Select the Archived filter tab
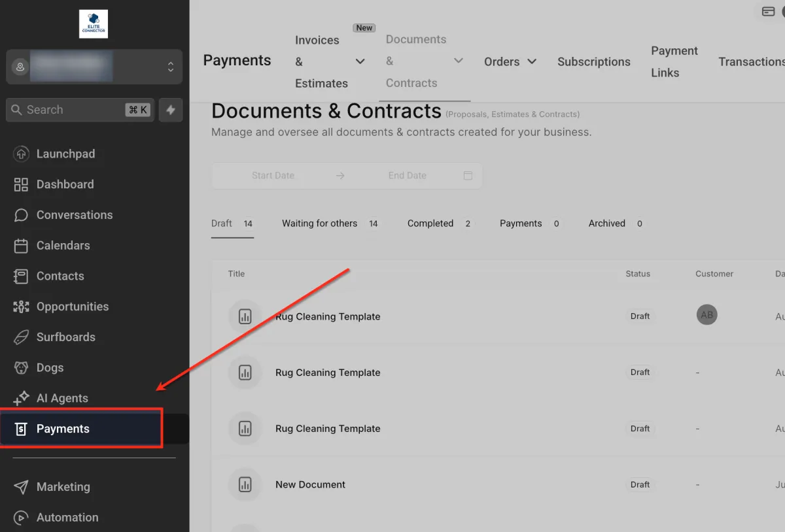 [617, 224]
